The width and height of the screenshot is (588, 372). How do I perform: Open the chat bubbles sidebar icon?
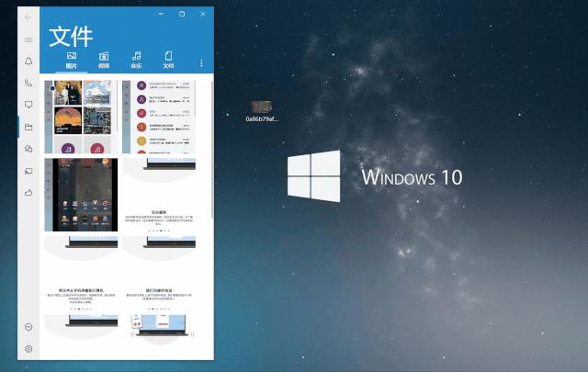[28, 149]
